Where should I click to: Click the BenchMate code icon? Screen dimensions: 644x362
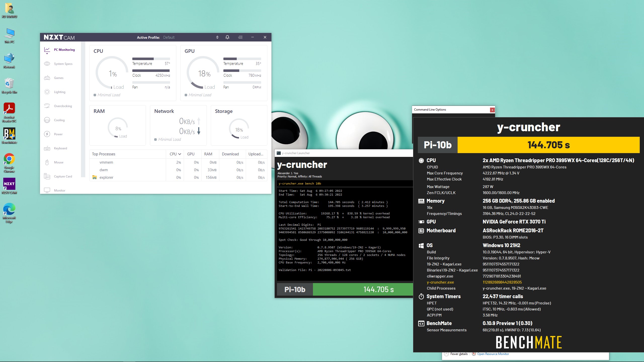tap(421, 324)
